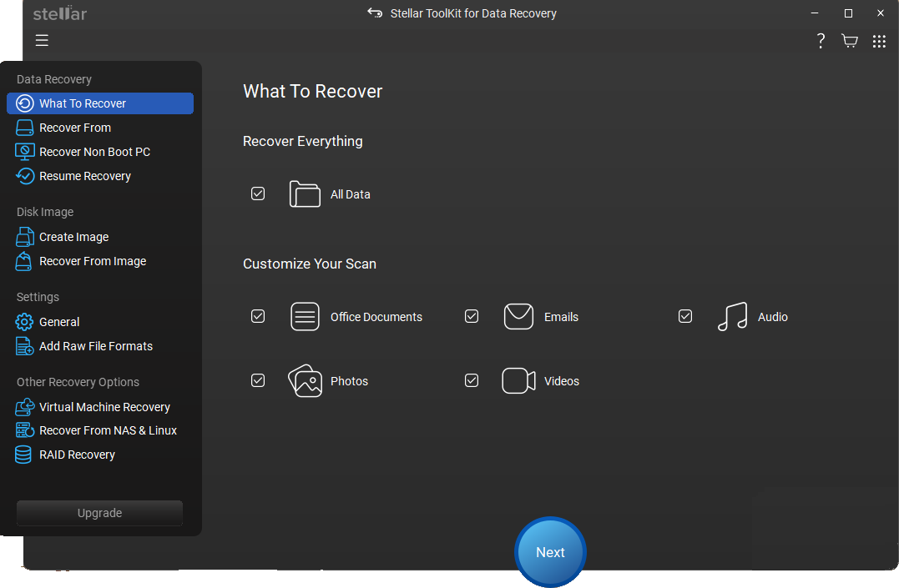Disable the Emails checkbox
Viewport: 899px width, 588px height.
(472, 316)
